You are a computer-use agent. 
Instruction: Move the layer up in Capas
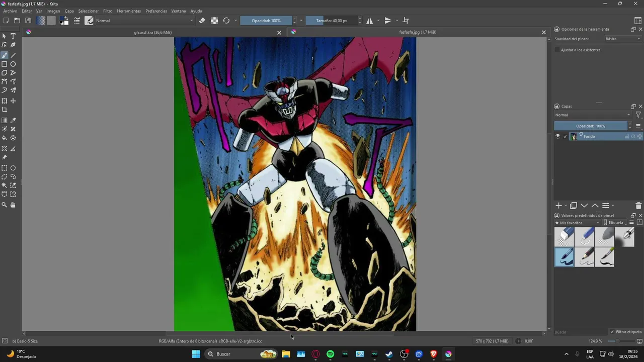(595, 206)
